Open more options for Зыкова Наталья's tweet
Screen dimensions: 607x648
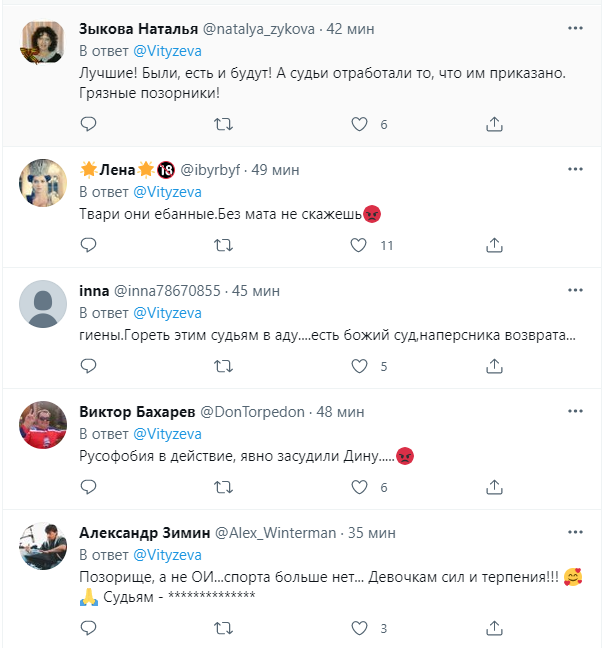coord(574,29)
